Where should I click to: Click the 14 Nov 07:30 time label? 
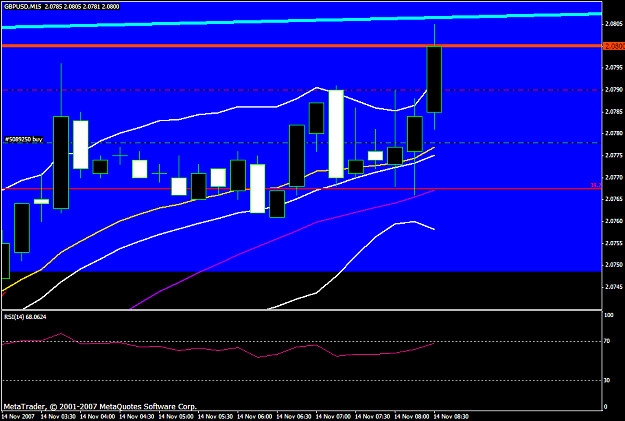click(x=373, y=417)
